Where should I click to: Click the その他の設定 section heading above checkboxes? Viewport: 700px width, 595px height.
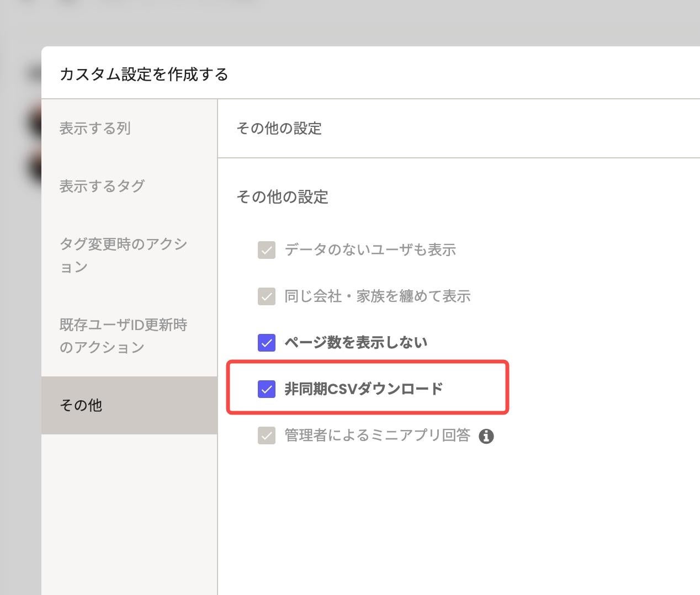coord(282,197)
